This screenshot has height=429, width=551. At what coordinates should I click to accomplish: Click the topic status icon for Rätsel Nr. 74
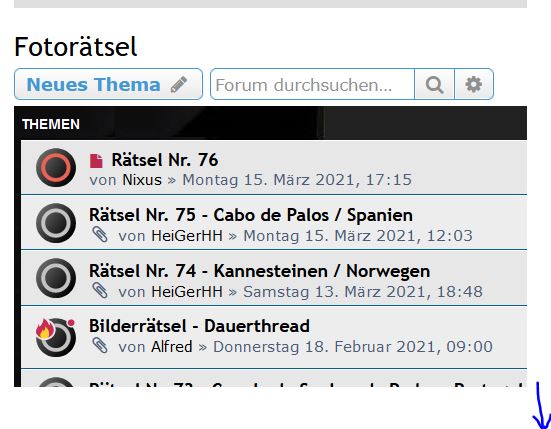click(x=56, y=278)
